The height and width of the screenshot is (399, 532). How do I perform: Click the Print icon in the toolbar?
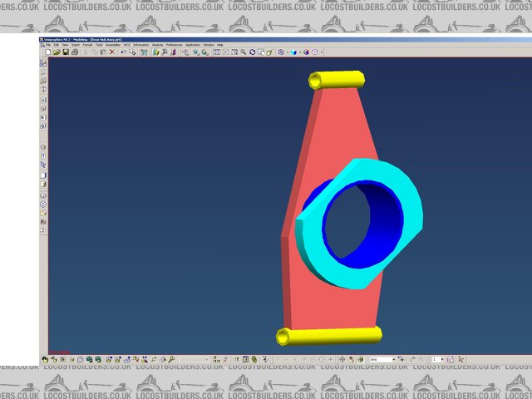(x=75, y=52)
